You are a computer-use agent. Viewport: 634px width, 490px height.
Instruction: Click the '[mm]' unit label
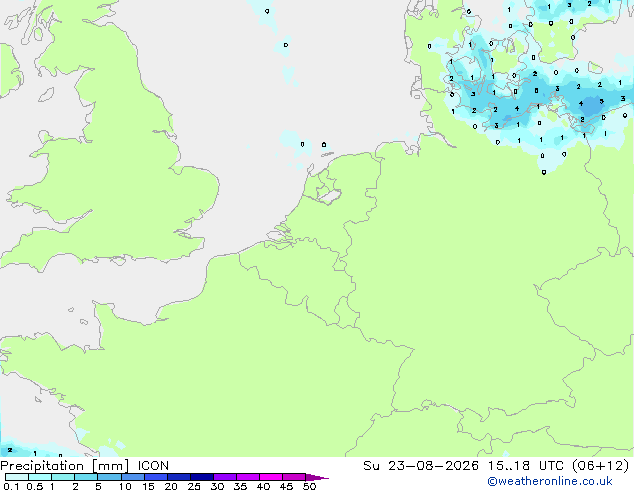coord(110,466)
